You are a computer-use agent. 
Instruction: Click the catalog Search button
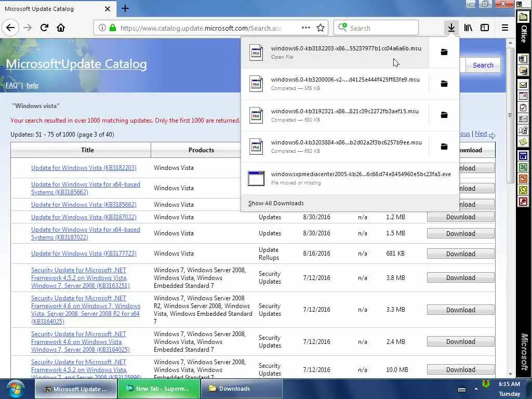(483, 65)
